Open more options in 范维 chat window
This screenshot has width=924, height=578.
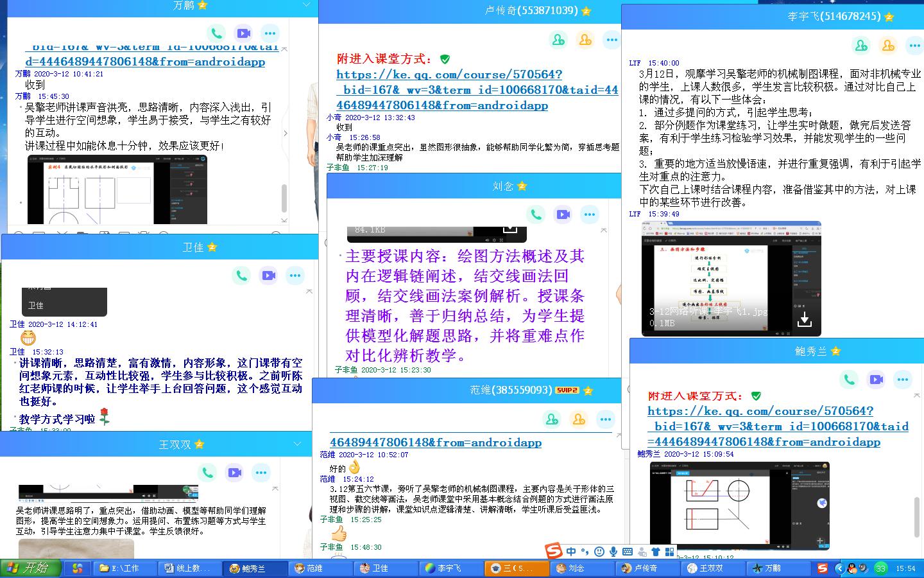[x=606, y=420]
